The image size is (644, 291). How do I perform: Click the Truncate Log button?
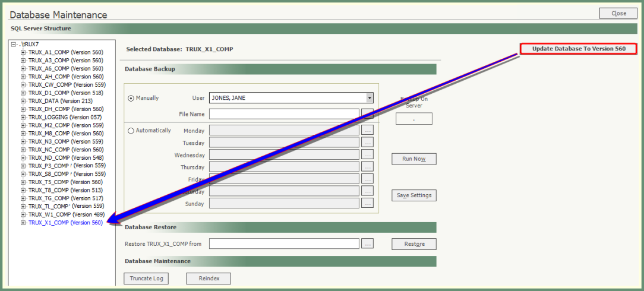pyautogui.click(x=146, y=279)
